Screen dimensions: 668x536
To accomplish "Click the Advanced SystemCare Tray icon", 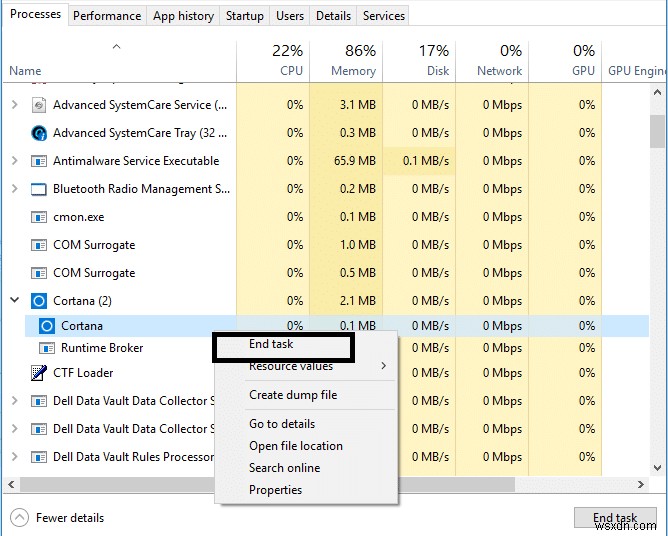I will pyautogui.click(x=39, y=133).
